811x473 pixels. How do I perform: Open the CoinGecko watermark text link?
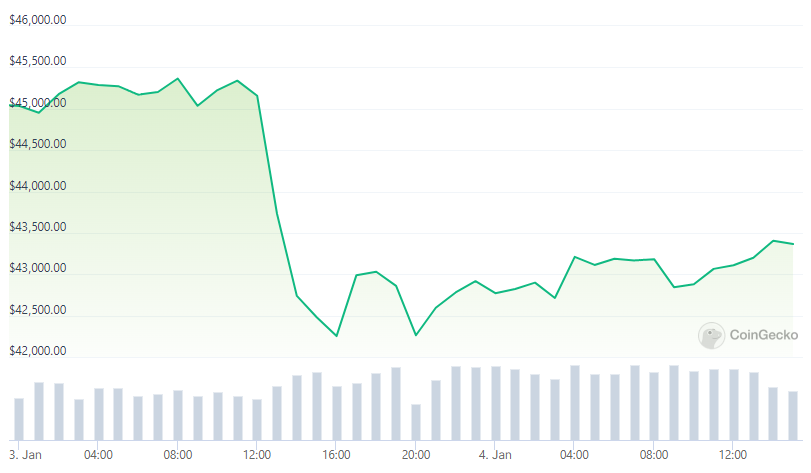click(764, 336)
